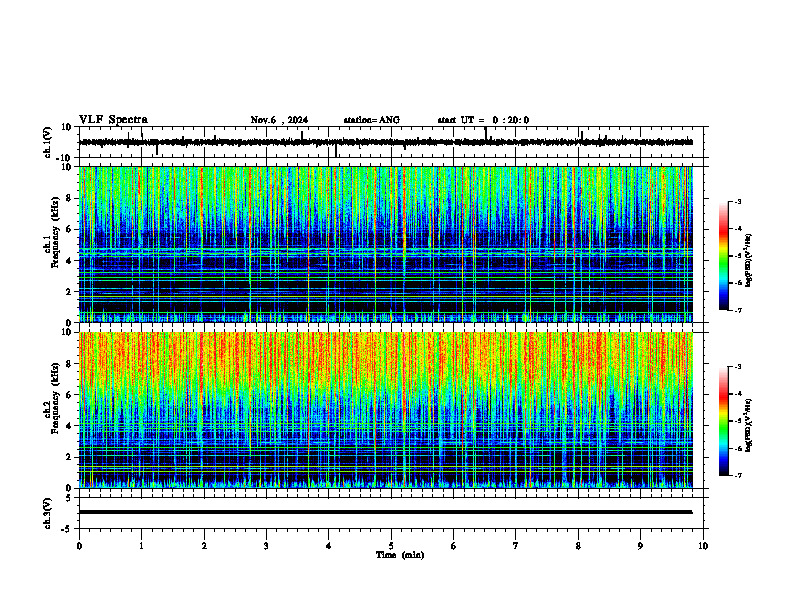Viewport: 792px width, 612px height.
Task: Click the "station=ANG" header text
Action: point(372,120)
